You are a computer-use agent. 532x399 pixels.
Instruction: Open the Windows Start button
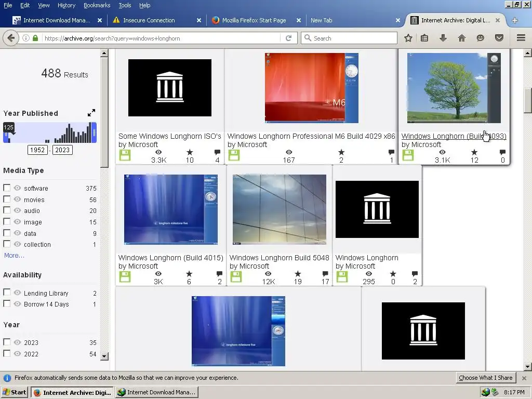(14, 392)
